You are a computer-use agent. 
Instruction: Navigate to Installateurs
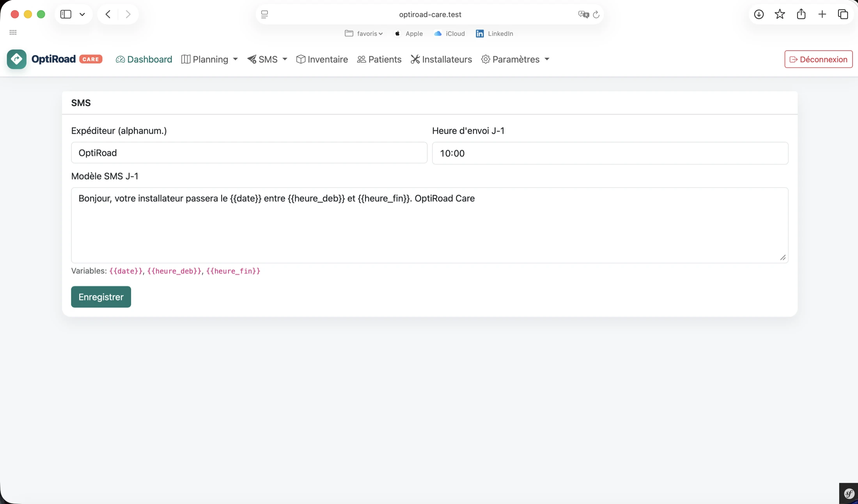(441, 59)
